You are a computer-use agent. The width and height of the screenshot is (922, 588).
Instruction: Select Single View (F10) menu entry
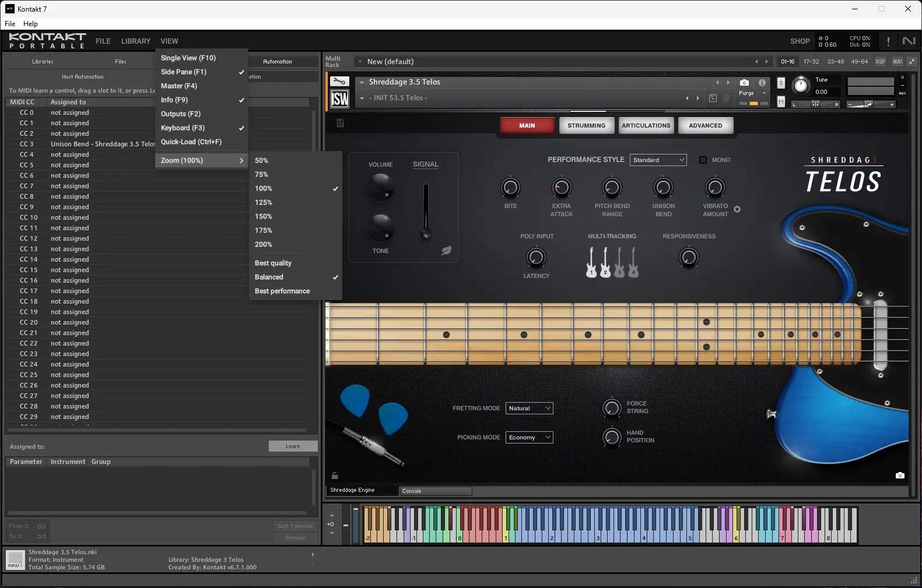click(202, 58)
